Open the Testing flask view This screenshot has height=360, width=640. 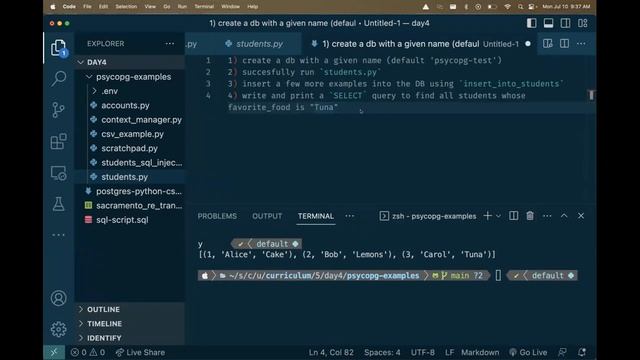(58, 204)
